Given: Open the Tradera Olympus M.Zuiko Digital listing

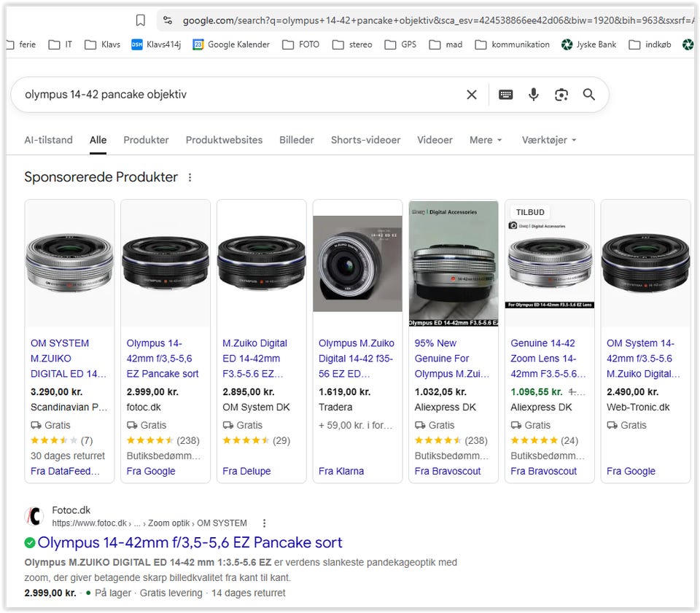Looking at the screenshot, I should pos(357,359).
